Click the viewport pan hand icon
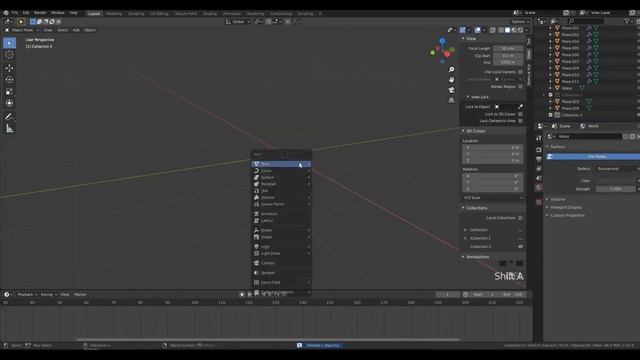The height and width of the screenshot is (360, 640). click(451, 80)
